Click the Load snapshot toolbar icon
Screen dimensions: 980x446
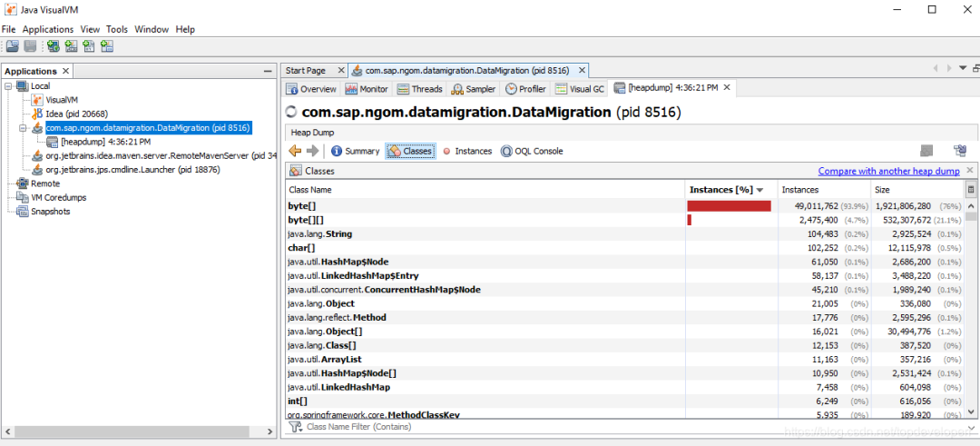pos(12,45)
